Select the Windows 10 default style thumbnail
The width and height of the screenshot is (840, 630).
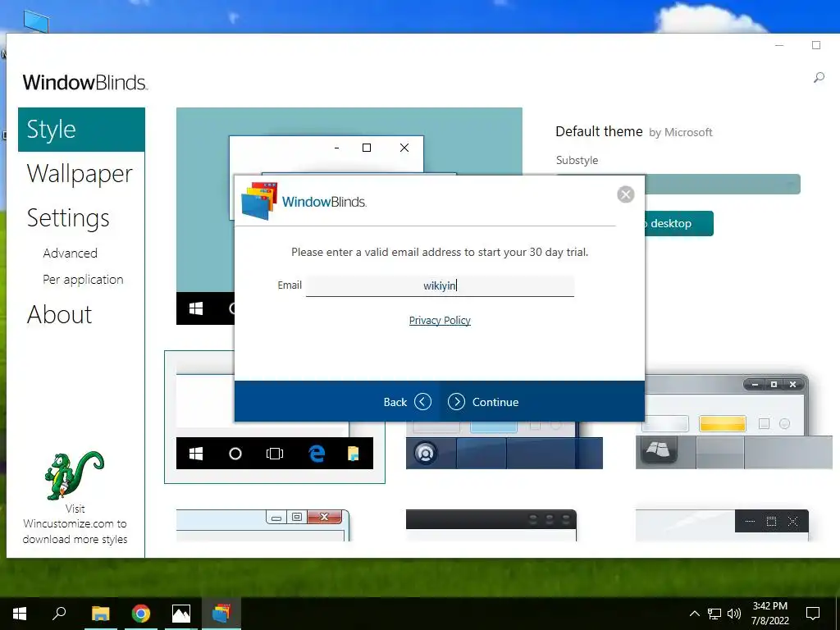(275, 418)
